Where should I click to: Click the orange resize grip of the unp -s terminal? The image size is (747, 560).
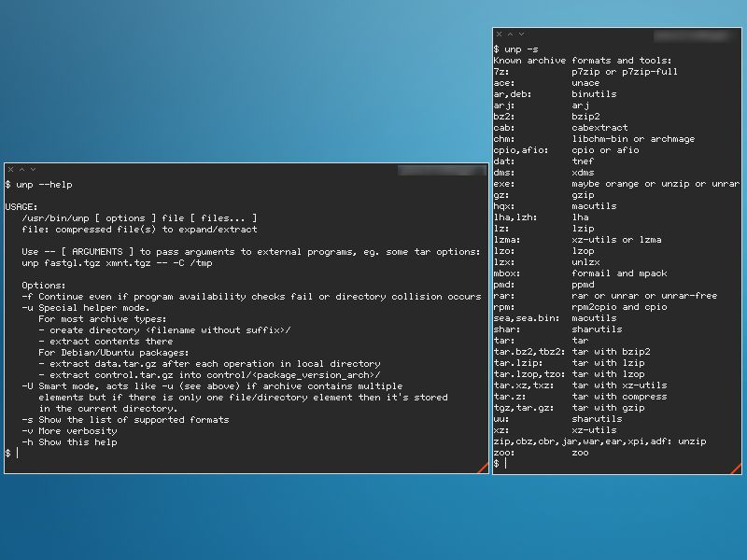tap(736, 469)
